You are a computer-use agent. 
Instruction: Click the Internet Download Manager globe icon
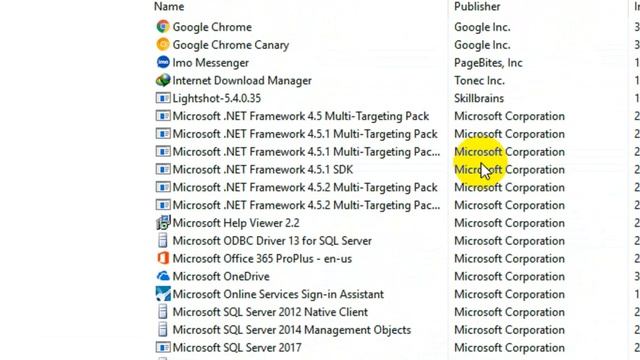(163, 80)
